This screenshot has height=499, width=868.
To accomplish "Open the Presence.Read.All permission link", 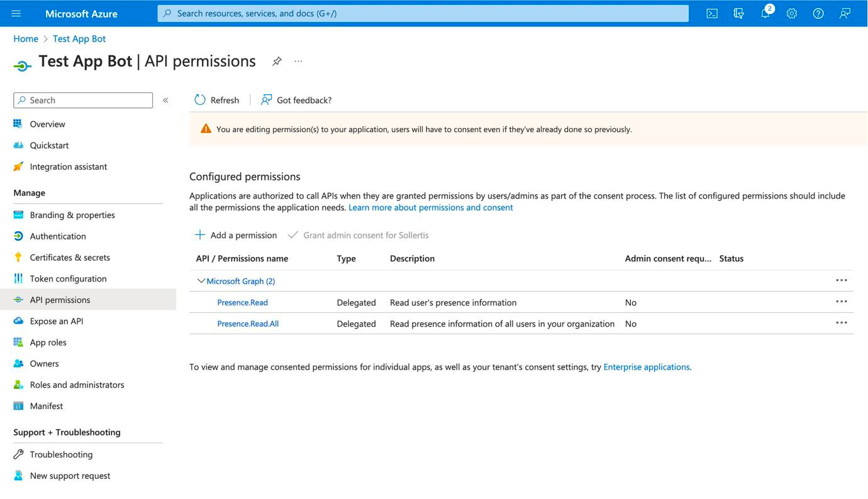I will (248, 324).
